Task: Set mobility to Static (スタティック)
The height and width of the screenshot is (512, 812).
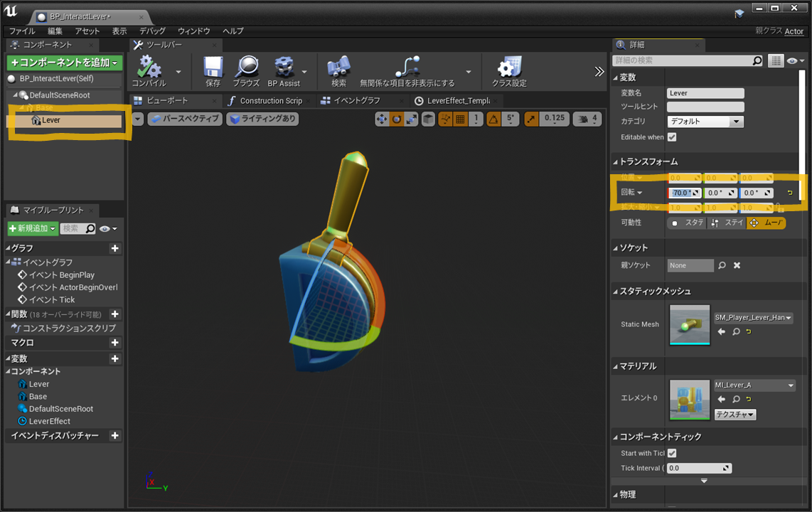Action: pos(687,223)
